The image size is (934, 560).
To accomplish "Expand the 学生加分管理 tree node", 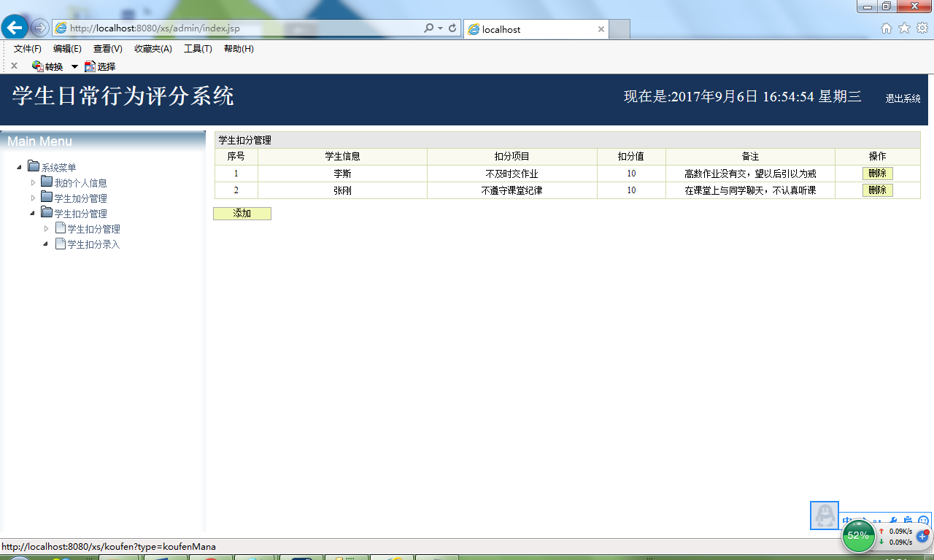I will [x=33, y=198].
